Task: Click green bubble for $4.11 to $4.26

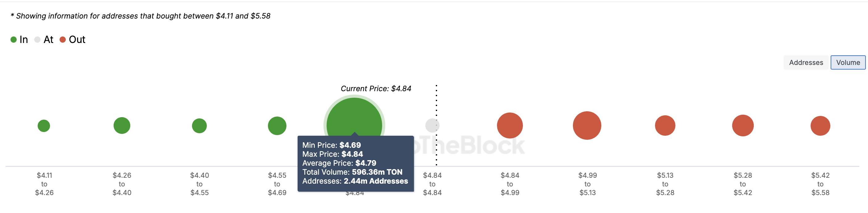Action: click(x=44, y=126)
